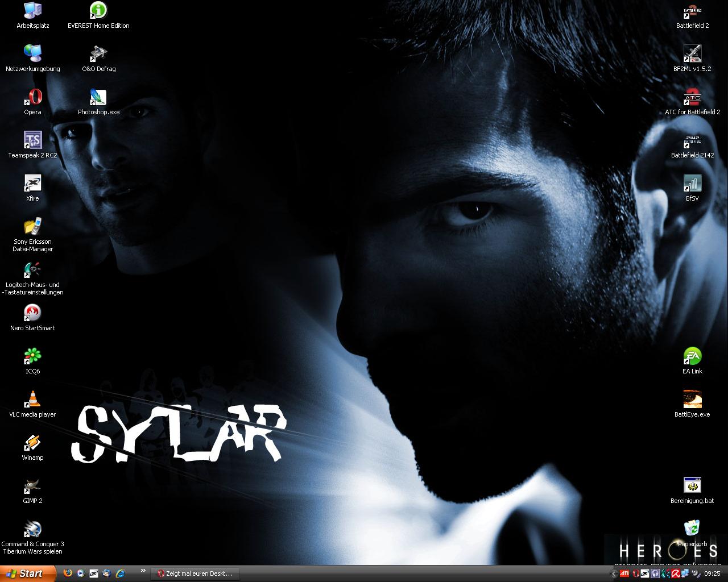Switch to 'Zeigt mal euren Deskt...' taskbar window
This screenshot has width=728, height=582.
tap(195, 573)
